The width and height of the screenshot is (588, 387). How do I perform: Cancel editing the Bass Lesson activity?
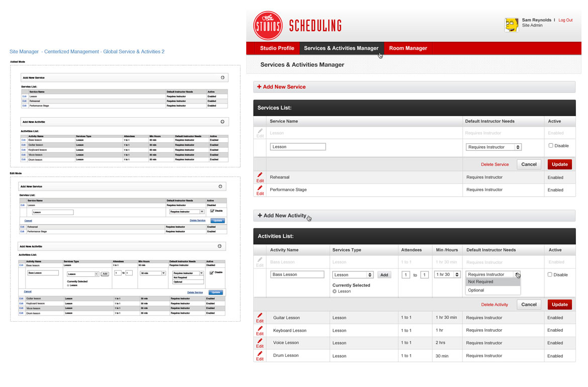[529, 305]
